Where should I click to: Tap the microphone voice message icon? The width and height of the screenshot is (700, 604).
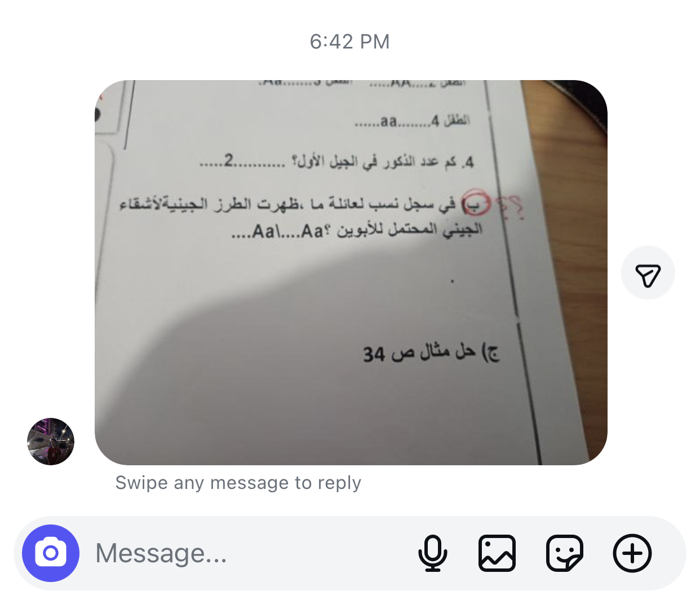[x=433, y=553]
